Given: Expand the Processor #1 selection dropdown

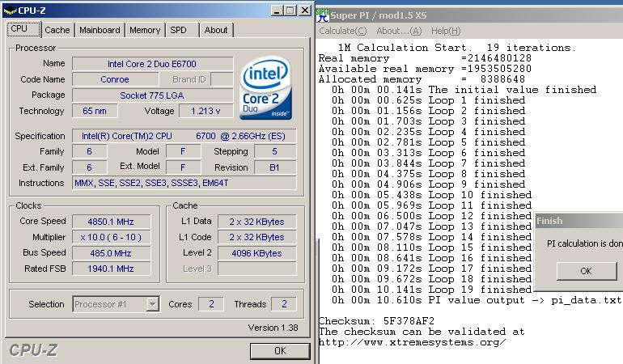Looking at the screenshot, I should (x=152, y=304).
